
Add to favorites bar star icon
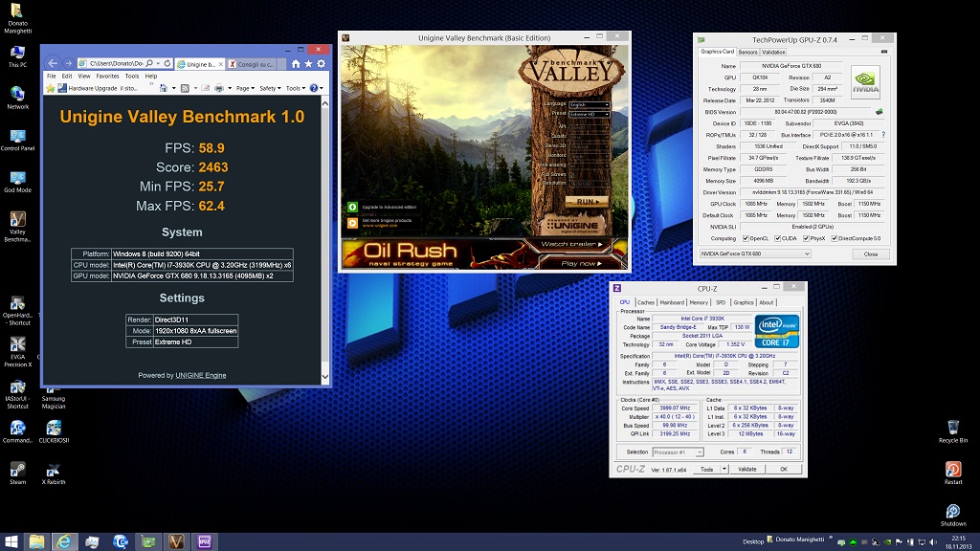click(x=50, y=88)
